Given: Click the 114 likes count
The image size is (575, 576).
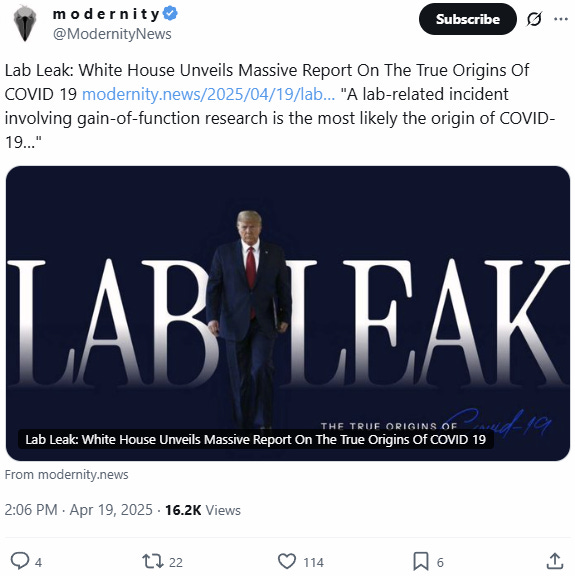Looking at the screenshot, I should click(313, 562).
